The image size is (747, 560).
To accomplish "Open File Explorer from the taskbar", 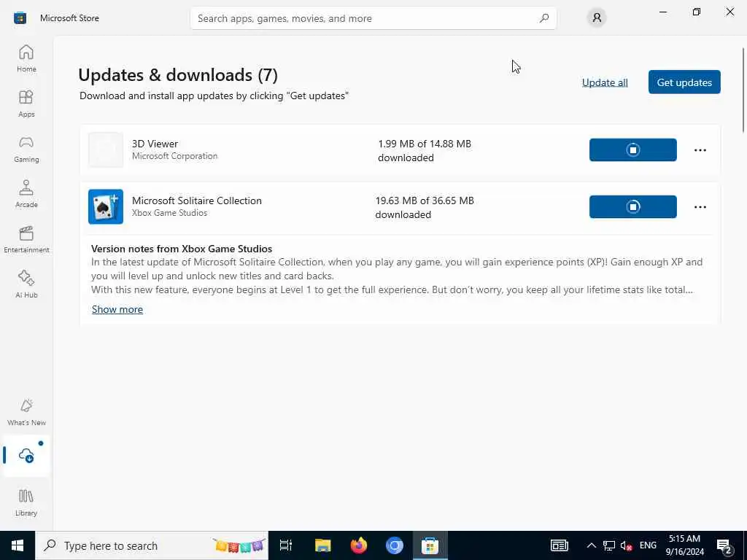I will pos(322,545).
